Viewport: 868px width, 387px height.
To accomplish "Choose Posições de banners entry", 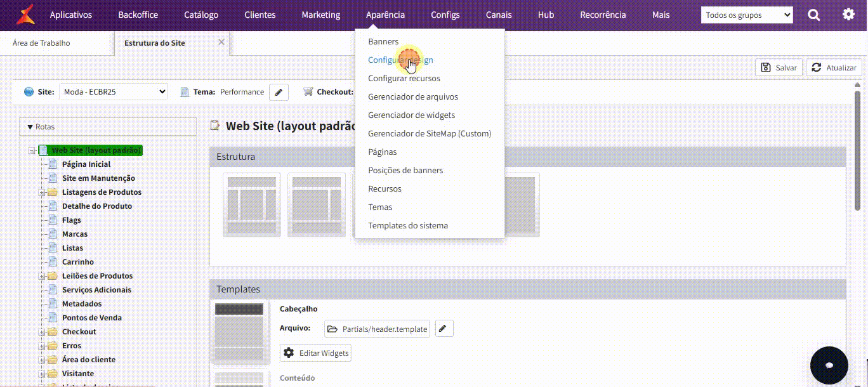I will point(405,171).
